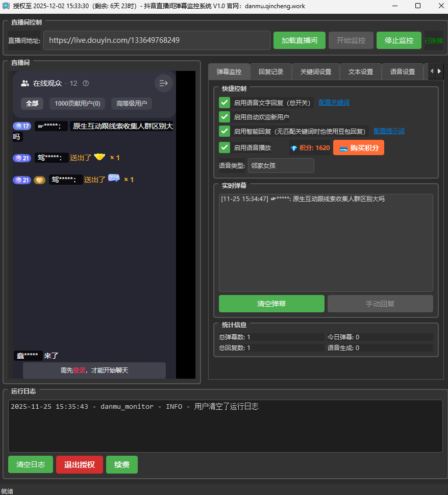Click the left tab scroll arrow
Image resolution: width=448 pixels, height=495 pixels.
[431, 71]
